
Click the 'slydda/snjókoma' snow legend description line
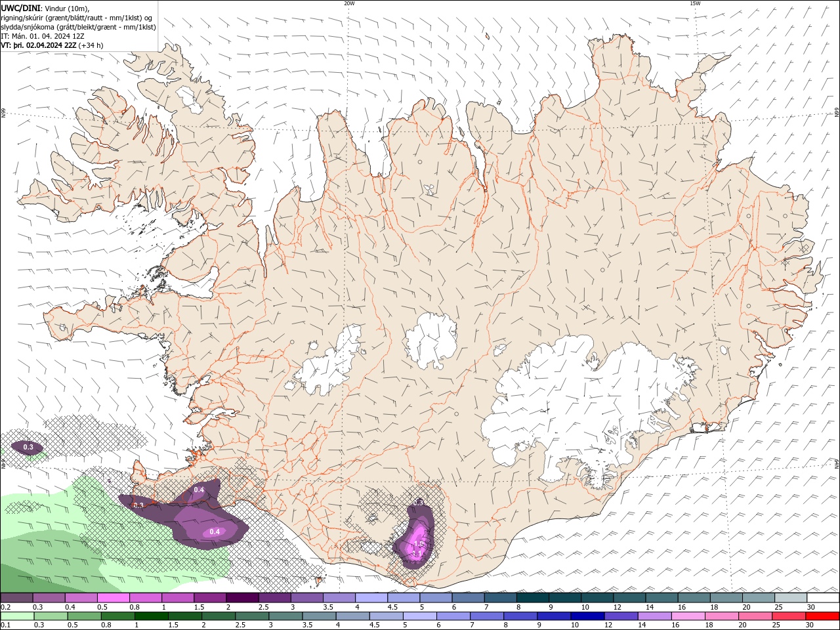pos(78,27)
